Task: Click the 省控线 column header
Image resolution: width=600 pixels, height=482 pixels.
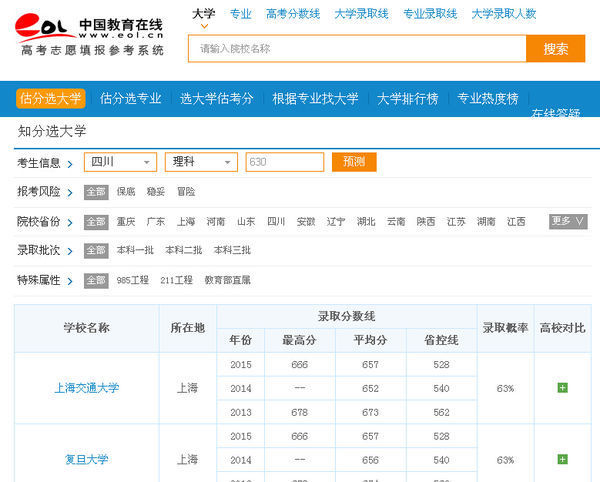Action: pyautogui.click(x=441, y=340)
